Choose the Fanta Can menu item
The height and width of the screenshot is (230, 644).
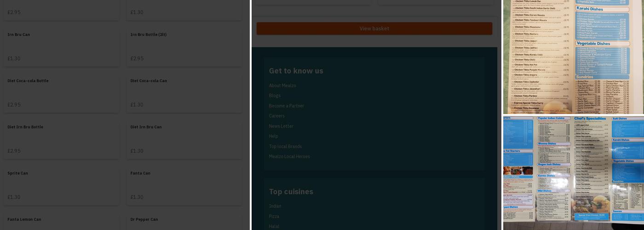(184, 184)
